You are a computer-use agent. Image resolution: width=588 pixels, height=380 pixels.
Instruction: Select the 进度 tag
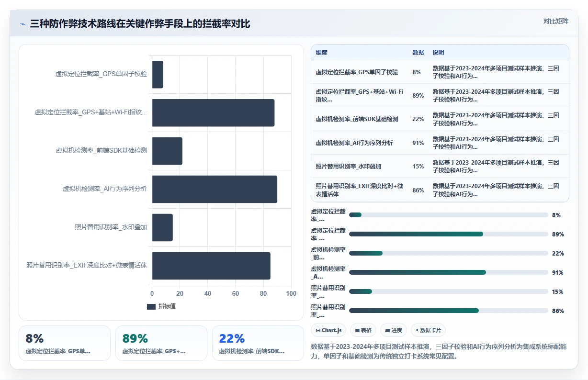[394, 330]
